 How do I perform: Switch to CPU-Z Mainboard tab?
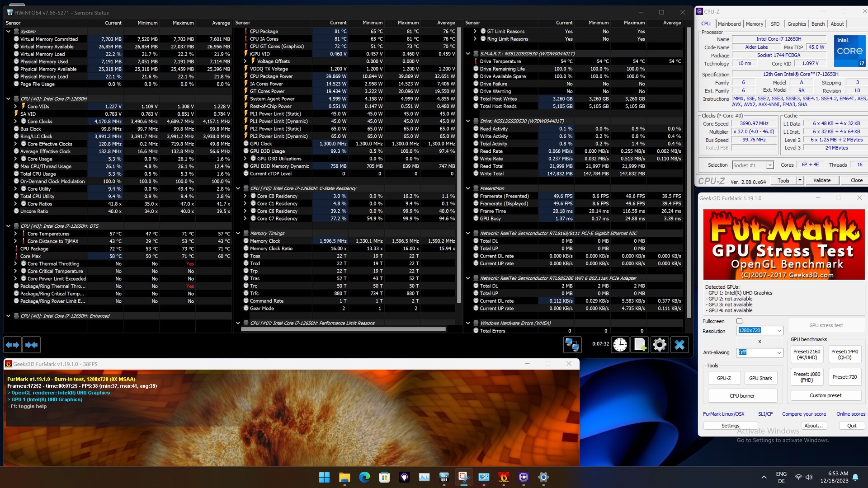point(729,24)
